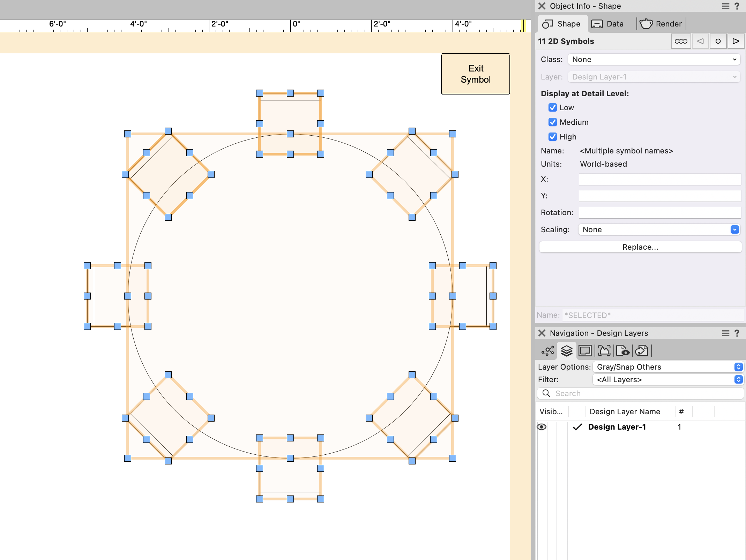The image size is (746, 560).
Task: Open the Classes view in Navigation palette
Action: (547, 351)
